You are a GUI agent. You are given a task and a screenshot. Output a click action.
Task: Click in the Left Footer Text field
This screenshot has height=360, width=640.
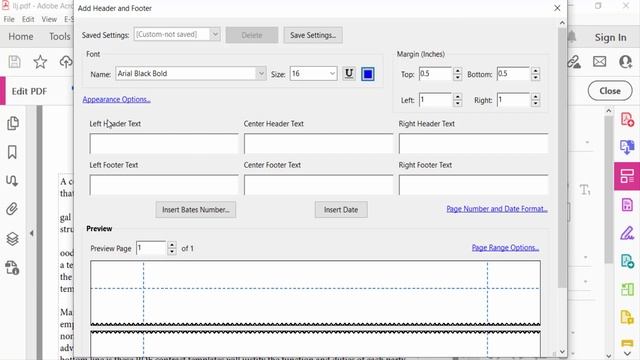[x=164, y=185]
